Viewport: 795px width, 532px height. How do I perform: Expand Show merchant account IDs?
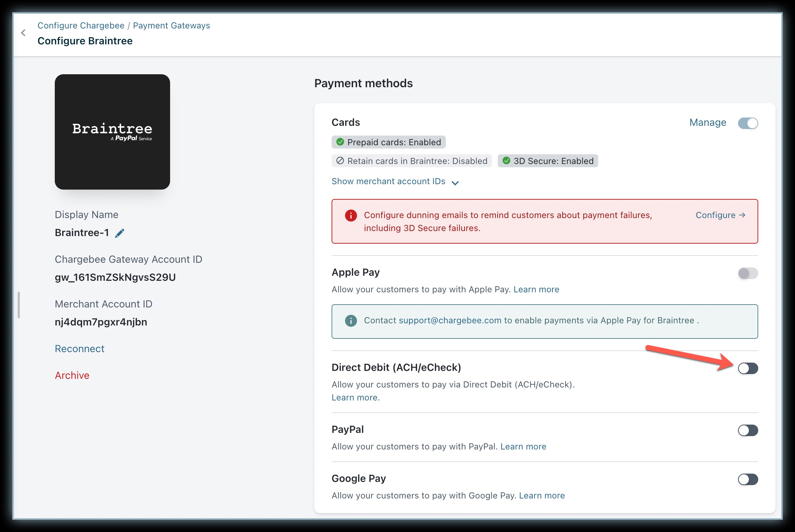tap(395, 181)
